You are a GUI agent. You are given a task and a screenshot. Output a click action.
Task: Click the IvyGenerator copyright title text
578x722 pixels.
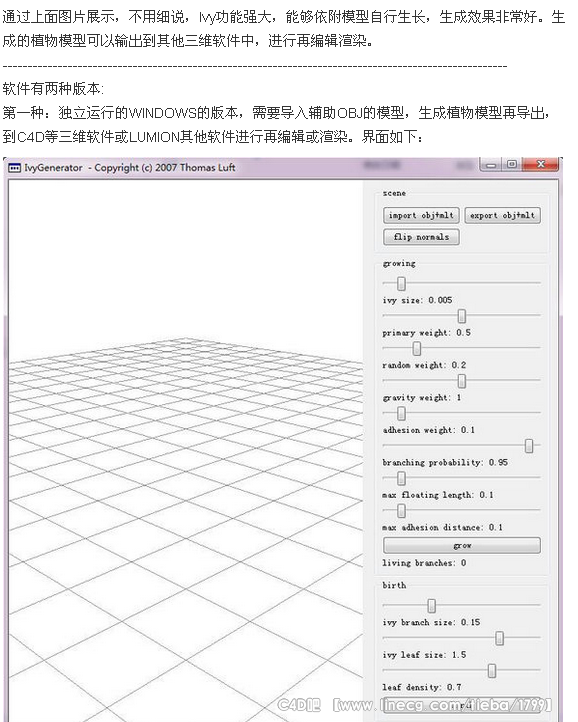[130, 168]
